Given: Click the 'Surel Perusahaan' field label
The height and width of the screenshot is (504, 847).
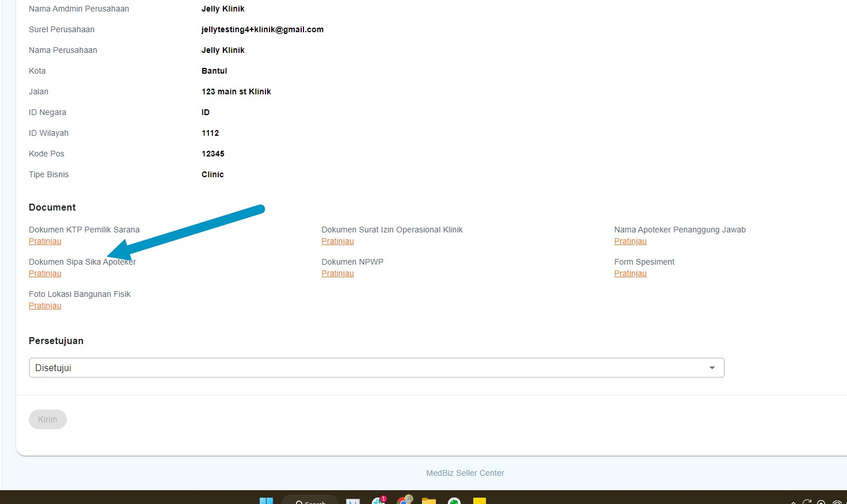Looking at the screenshot, I should pyautogui.click(x=62, y=29).
